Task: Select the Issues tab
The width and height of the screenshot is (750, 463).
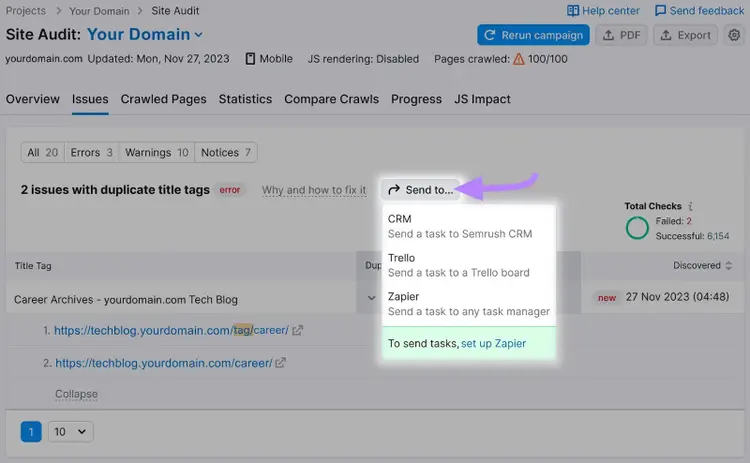Action: (x=90, y=99)
